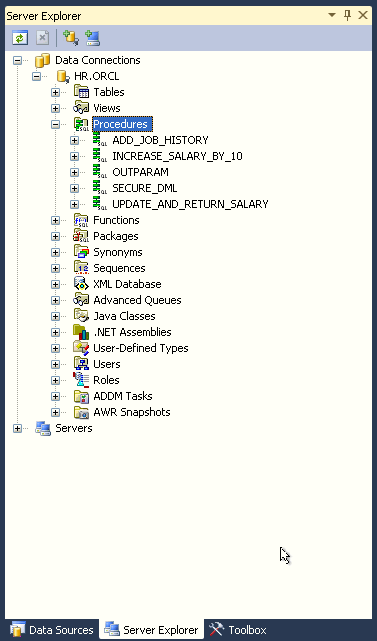This screenshot has height=641, width=377.
Task: Collapse the Data Connections node
Action: click(x=17, y=61)
